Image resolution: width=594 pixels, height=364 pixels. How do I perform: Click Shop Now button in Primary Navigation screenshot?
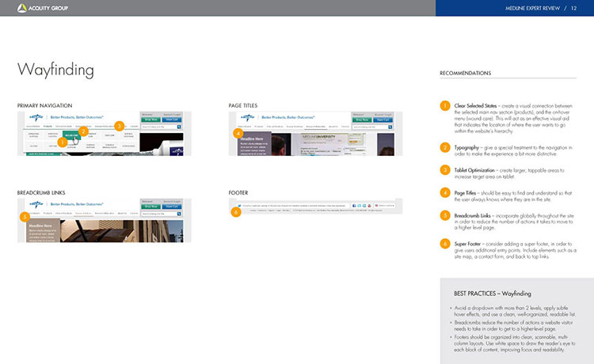[150, 119]
